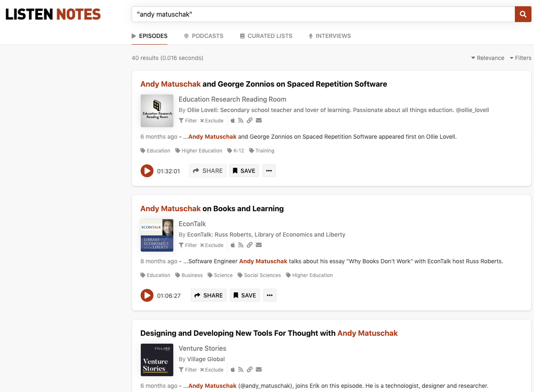This screenshot has height=392, width=534.
Task: Open the Listen Notes home logo
Action: click(x=53, y=14)
